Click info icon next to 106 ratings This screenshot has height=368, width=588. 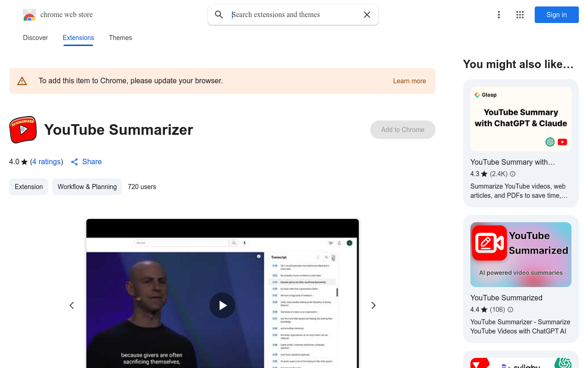tap(510, 310)
